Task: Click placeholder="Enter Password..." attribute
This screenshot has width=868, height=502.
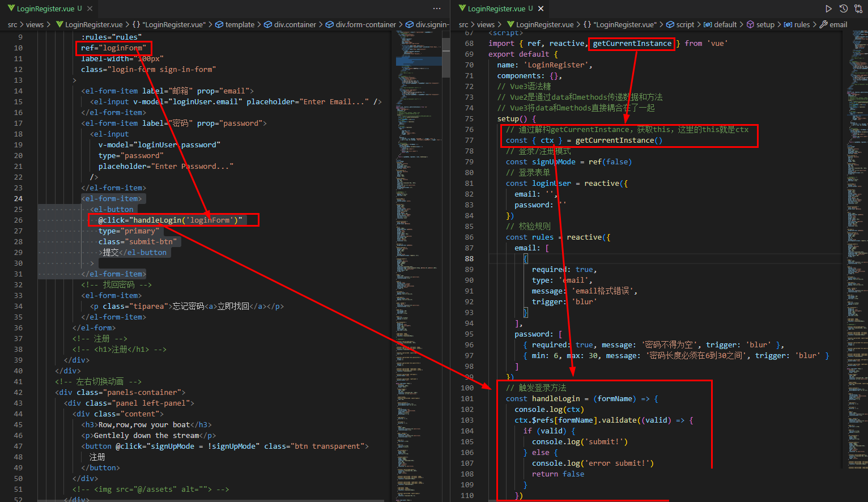Action: coord(165,166)
